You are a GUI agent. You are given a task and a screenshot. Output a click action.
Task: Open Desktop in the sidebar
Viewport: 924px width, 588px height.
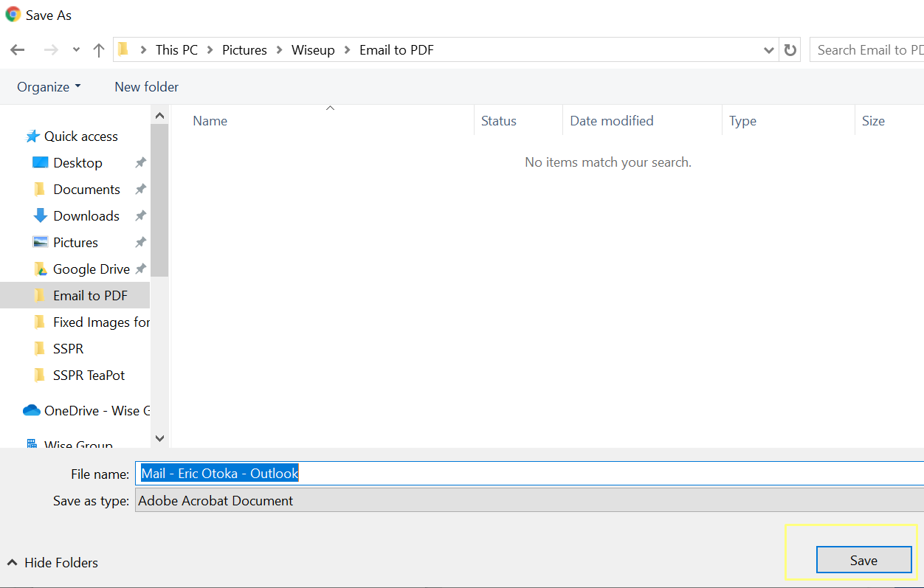[77, 162]
